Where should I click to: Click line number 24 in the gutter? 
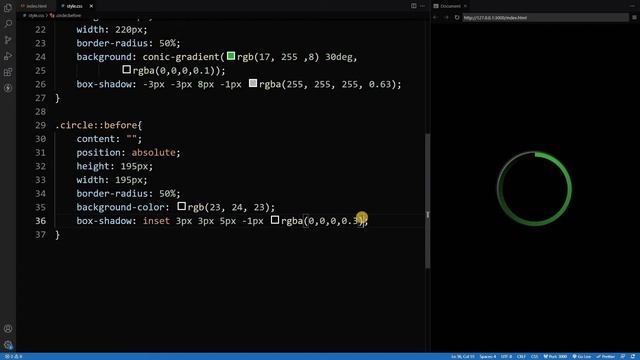[40, 57]
